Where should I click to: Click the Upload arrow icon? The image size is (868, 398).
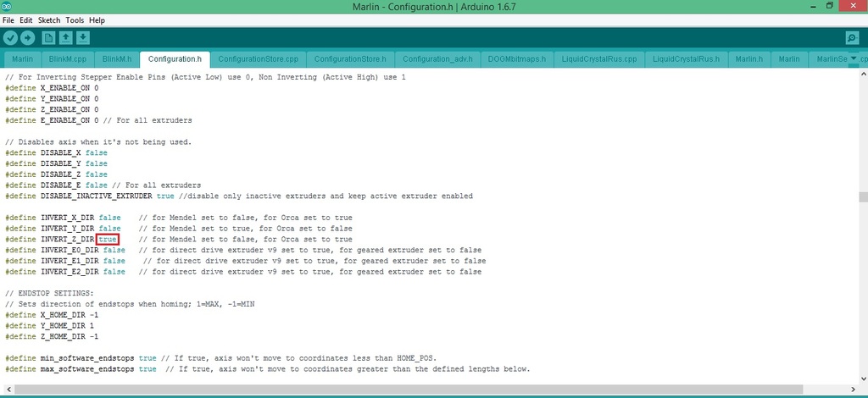pos(27,38)
